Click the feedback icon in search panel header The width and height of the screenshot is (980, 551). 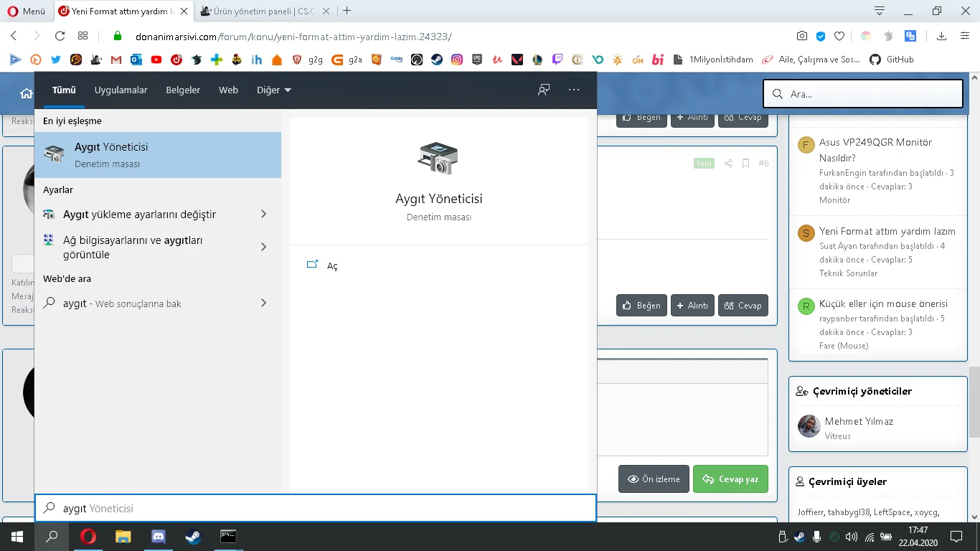point(544,90)
